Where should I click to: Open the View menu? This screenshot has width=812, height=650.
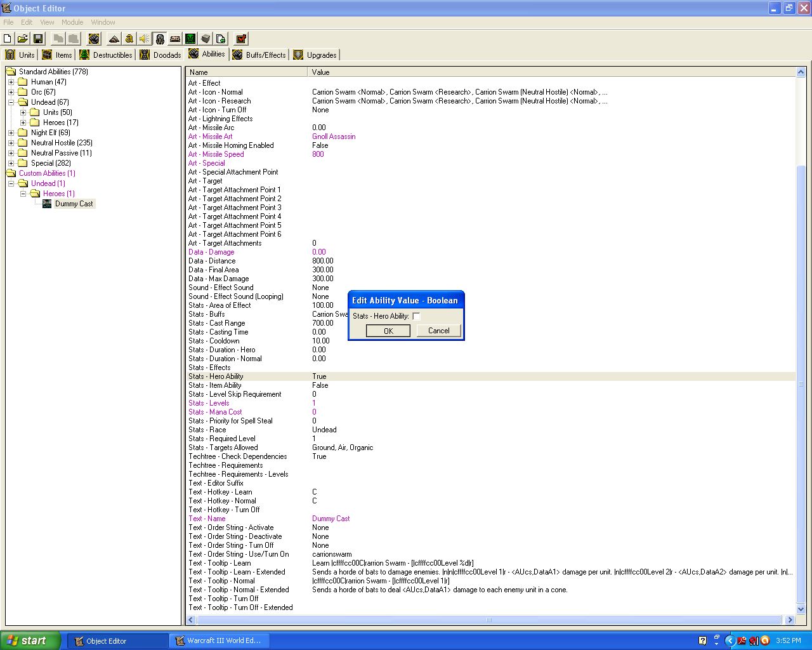click(47, 22)
